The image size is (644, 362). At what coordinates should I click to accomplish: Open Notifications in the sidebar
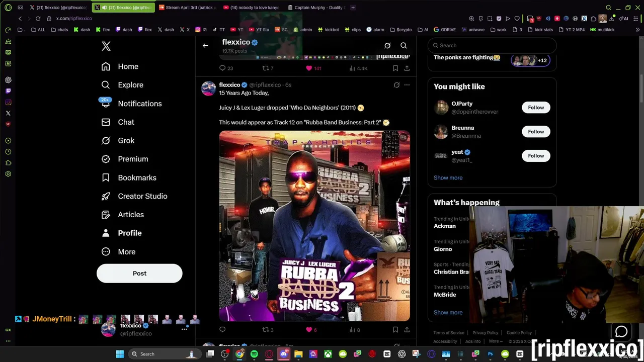tap(131, 104)
